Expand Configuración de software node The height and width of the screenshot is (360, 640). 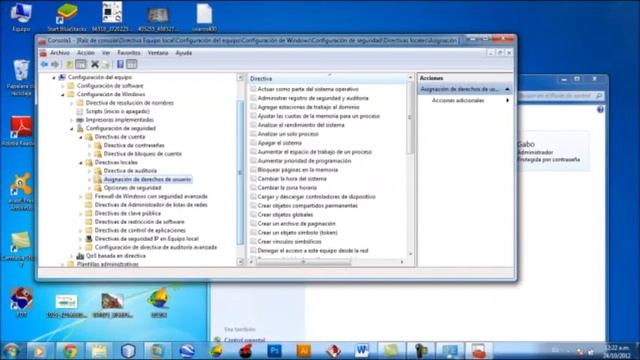[x=63, y=86]
